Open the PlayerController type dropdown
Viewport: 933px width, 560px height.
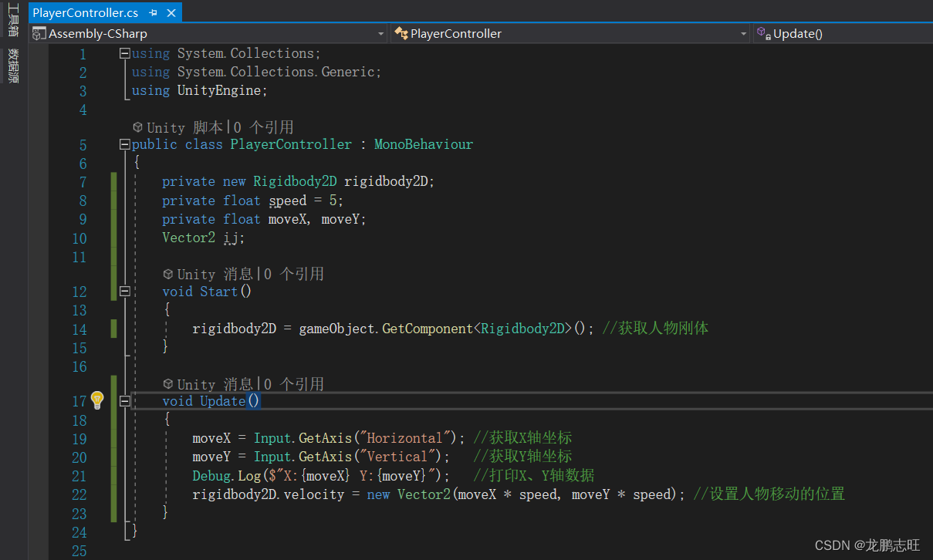743,33
